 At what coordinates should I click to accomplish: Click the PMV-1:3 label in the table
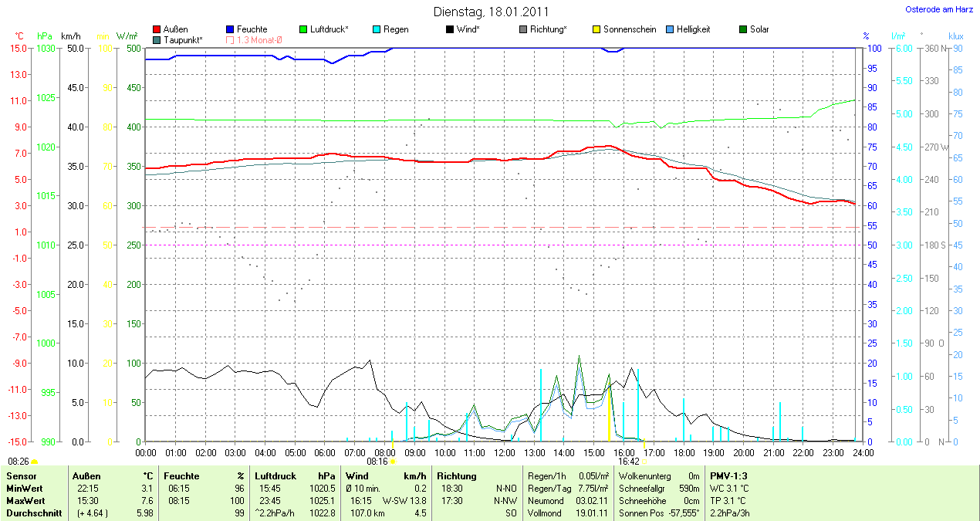(728, 476)
